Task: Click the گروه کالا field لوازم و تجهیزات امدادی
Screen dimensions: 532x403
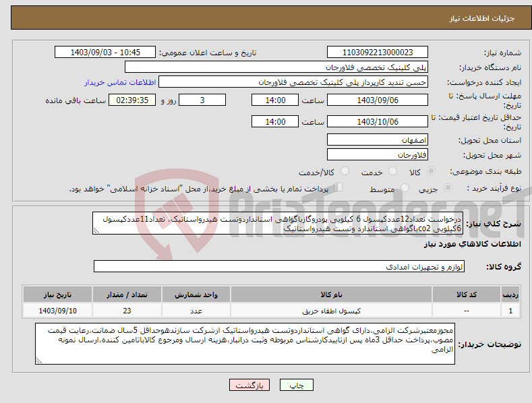Action: coord(279,267)
